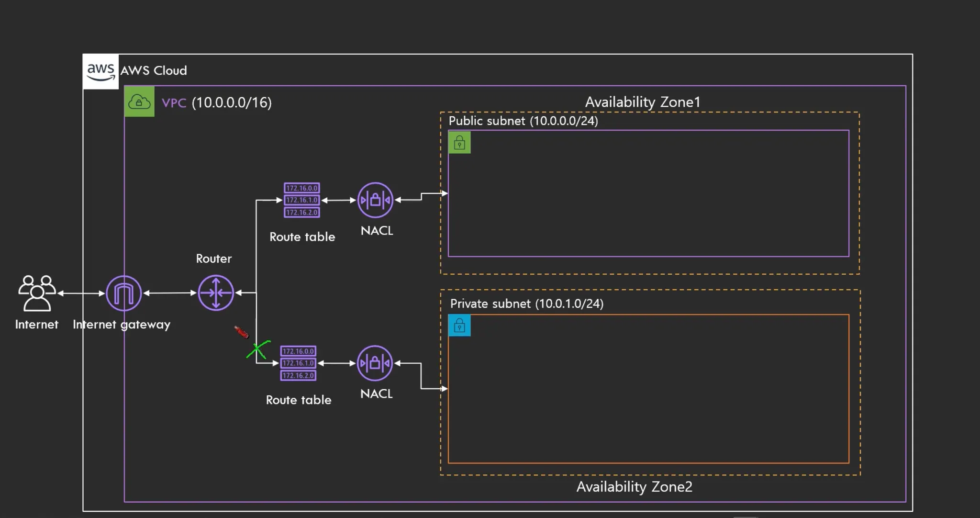Click the Public subnet (10.0.0.0/24) label
This screenshot has height=518, width=980.
(x=523, y=121)
